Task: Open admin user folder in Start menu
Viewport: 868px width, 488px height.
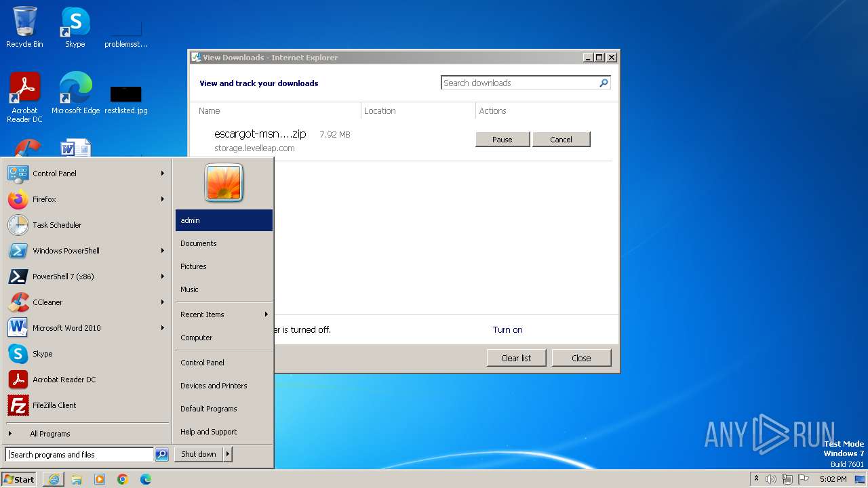Action: [224, 220]
